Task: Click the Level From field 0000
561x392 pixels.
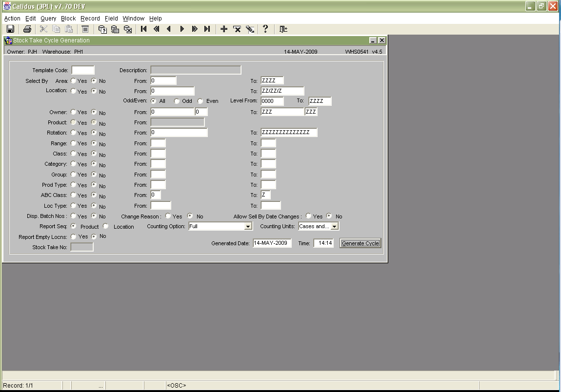Action: point(272,101)
